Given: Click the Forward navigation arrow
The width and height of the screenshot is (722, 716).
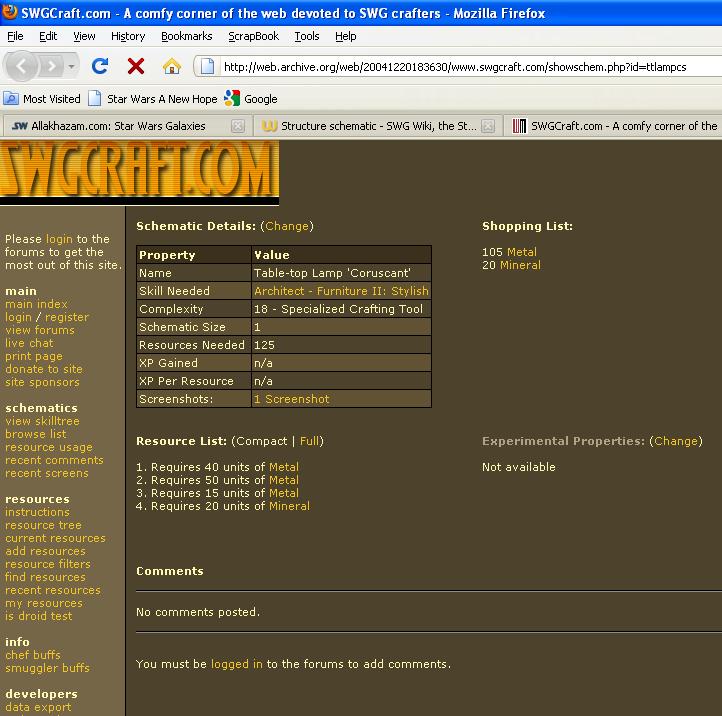Looking at the screenshot, I should (x=50, y=67).
